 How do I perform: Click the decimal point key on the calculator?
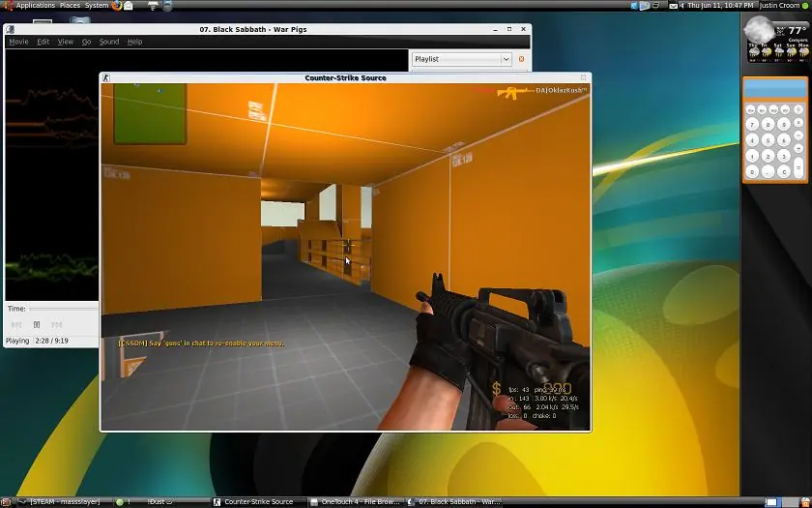pos(768,172)
